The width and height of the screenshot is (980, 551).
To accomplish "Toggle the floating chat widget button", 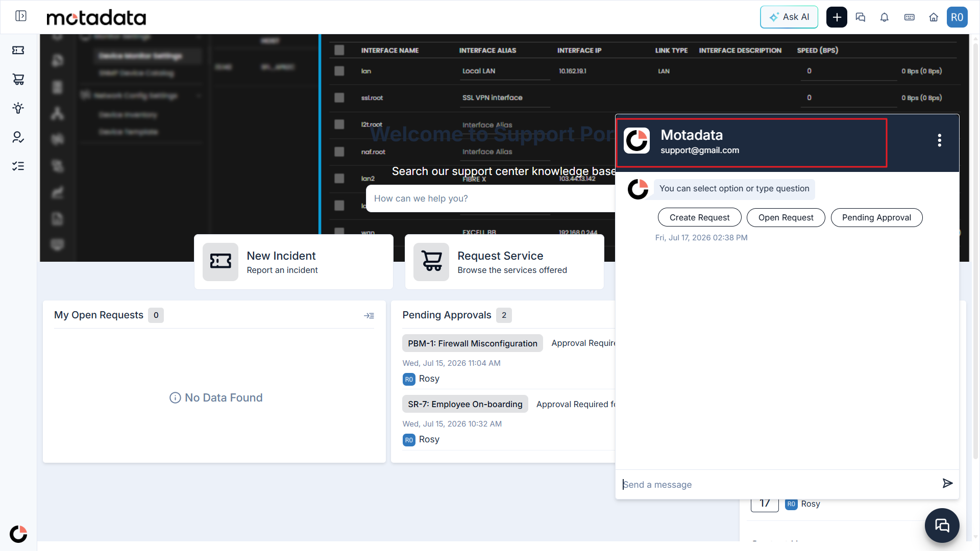I will click(942, 525).
